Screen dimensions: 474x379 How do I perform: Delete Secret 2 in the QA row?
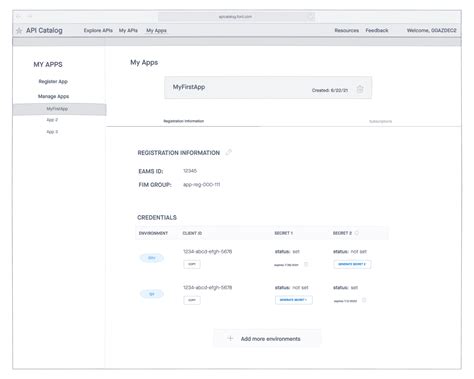pos(364,300)
